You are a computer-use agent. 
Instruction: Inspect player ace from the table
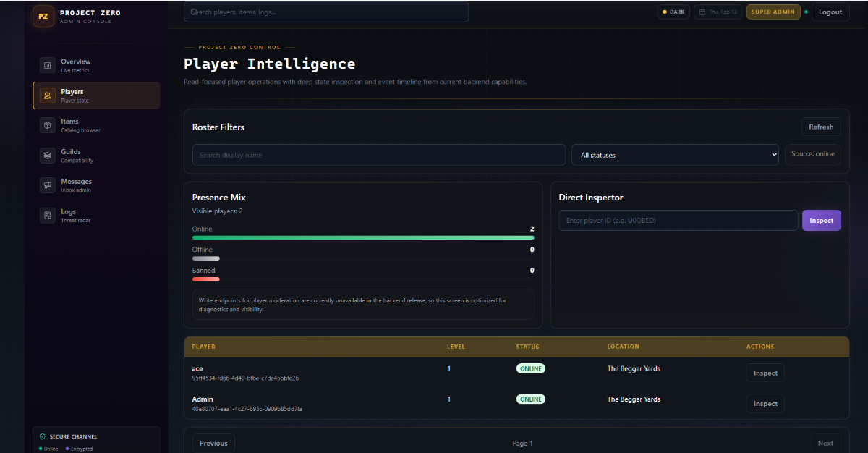click(765, 373)
